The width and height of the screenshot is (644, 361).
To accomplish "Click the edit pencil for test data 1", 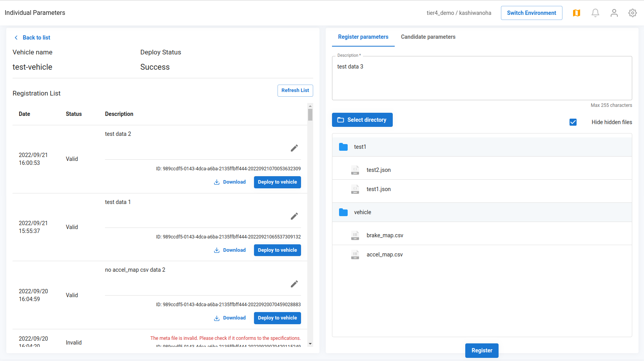I will click(294, 216).
